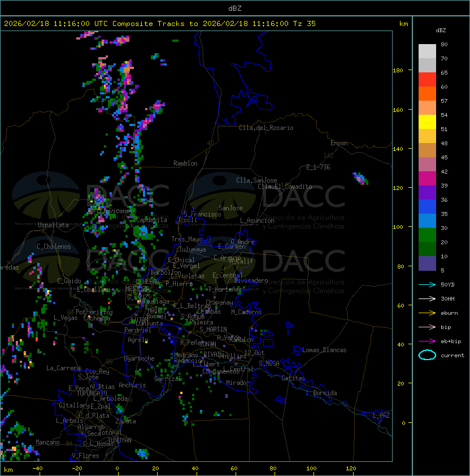Click the V_Flores label
Image resolution: width=470 pixels, height=476 pixels.
click(x=85, y=456)
